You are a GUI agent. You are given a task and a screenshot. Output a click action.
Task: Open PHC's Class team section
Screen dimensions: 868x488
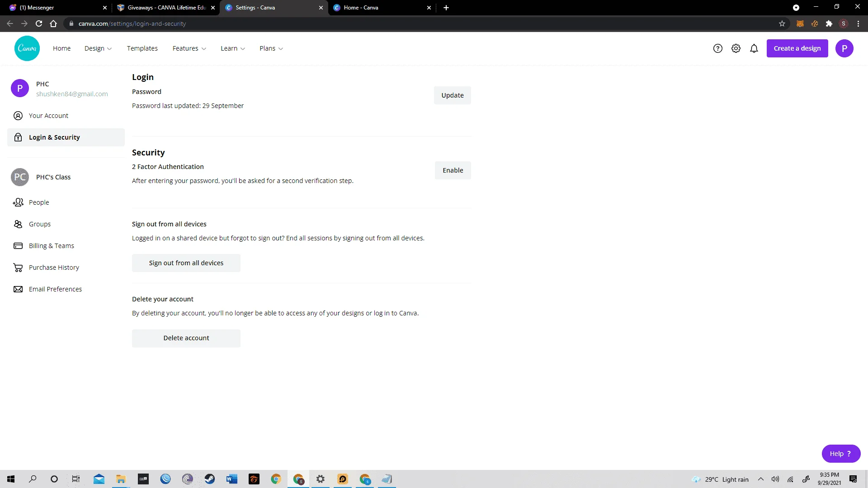66,177
